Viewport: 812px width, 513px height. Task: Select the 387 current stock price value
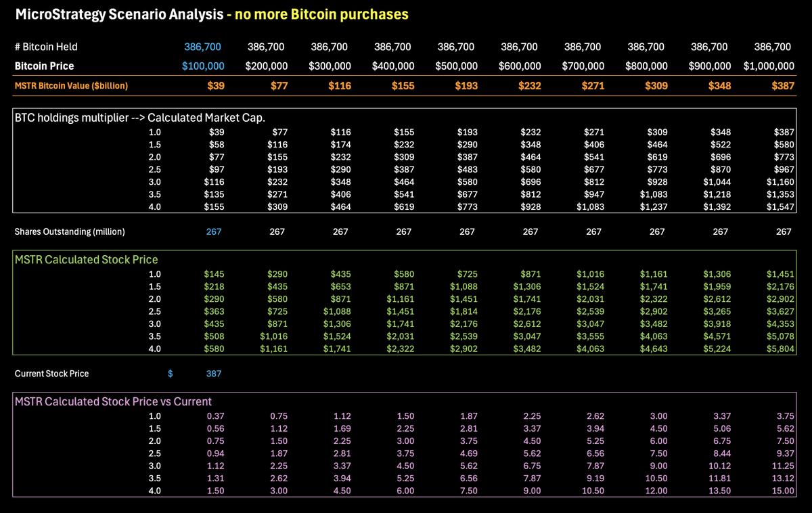tap(212, 373)
